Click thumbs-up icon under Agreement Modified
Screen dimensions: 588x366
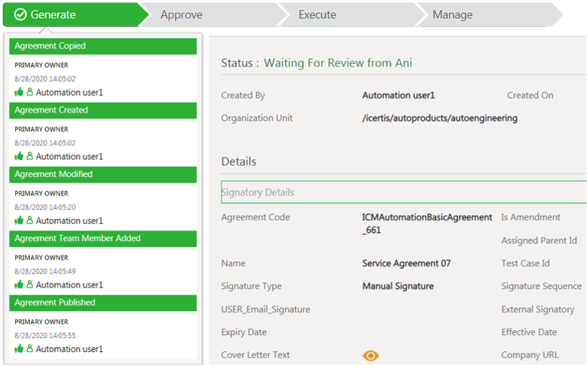click(x=19, y=221)
